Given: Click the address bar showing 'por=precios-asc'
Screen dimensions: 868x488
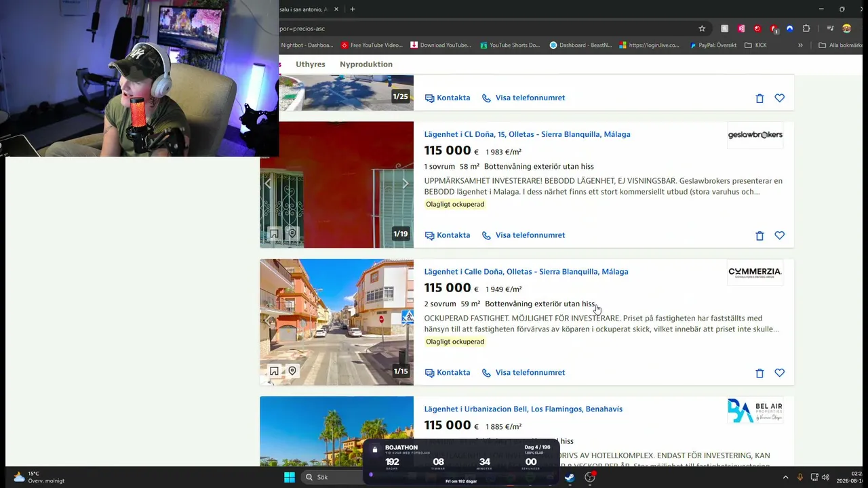Looking at the screenshot, I should 488,28.
